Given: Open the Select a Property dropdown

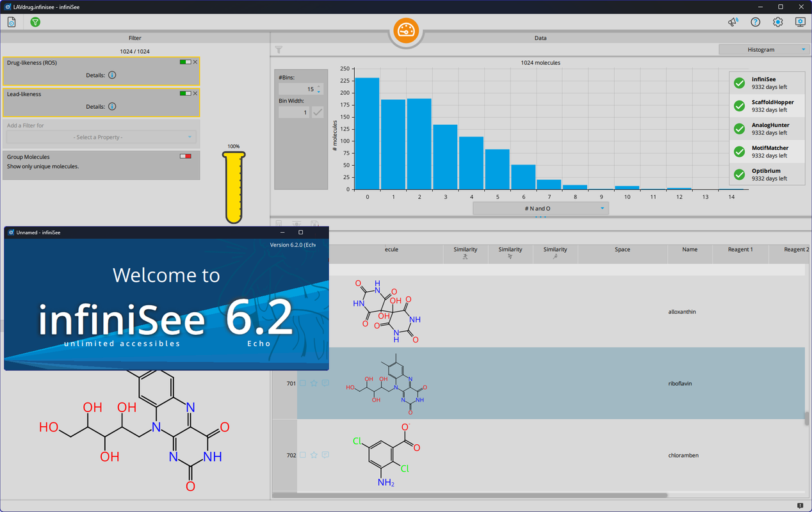Looking at the screenshot, I should pos(101,137).
